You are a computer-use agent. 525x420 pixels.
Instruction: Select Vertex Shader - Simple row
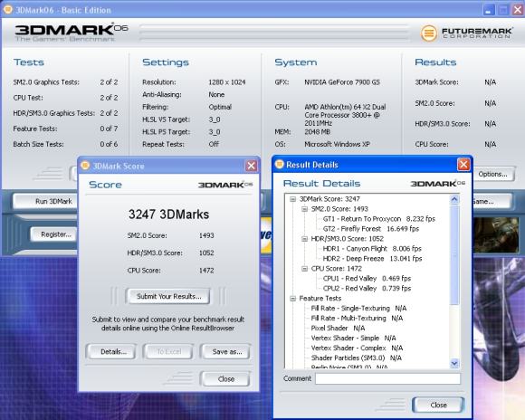pos(353,338)
